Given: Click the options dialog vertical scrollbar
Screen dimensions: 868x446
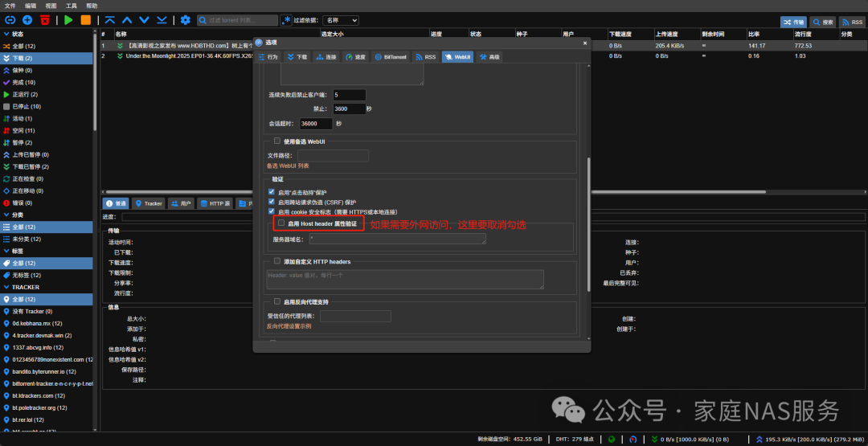Looking at the screenshot, I should (x=588, y=224).
